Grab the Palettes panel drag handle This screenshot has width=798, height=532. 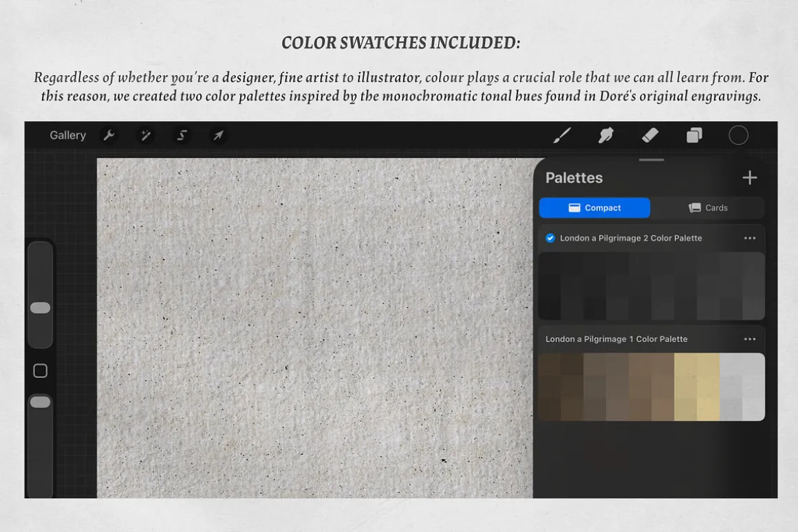(x=651, y=159)
